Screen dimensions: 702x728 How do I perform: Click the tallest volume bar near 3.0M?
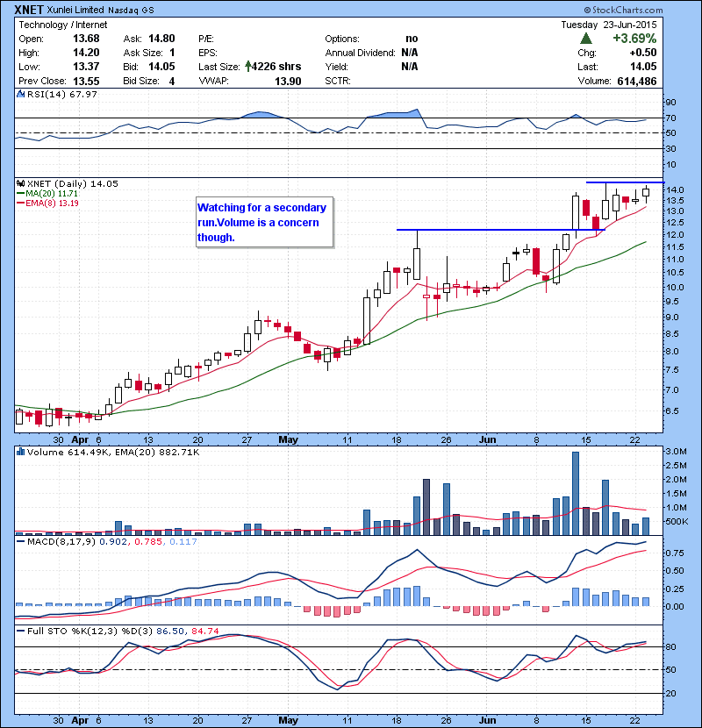575,494
